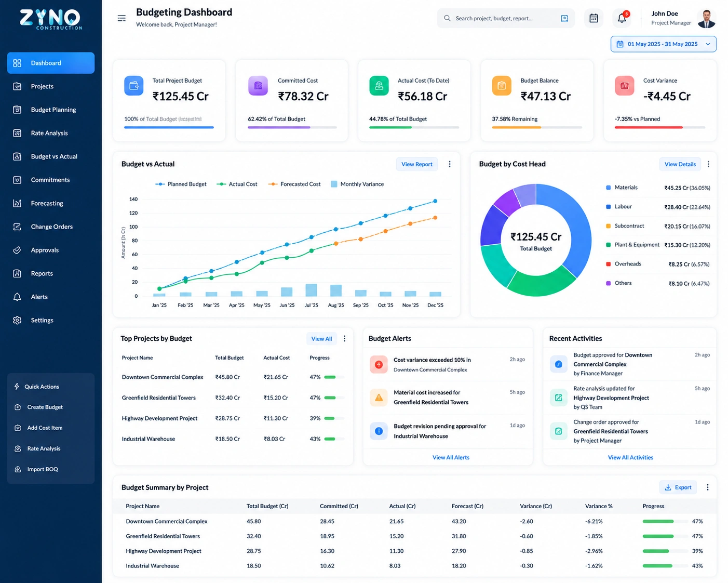Click orange material cost warning icon
The width and height of the screenshot is (728, 583).
[379, 398]
